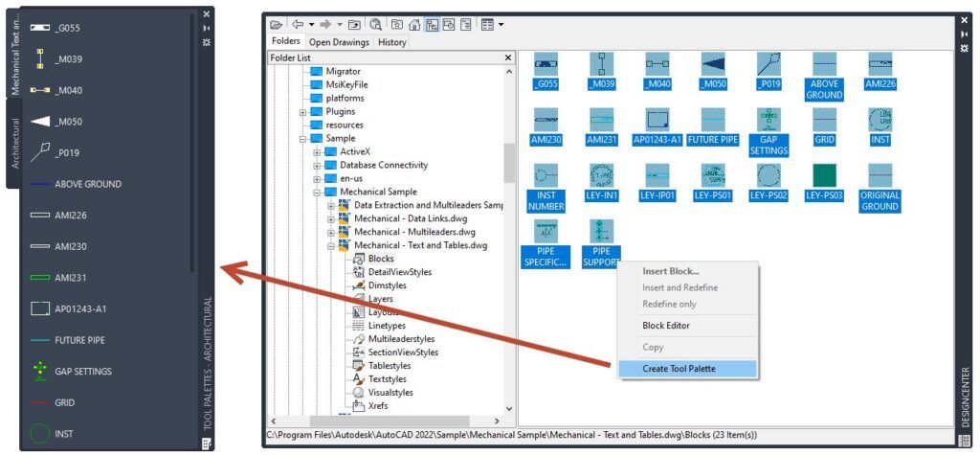Click the Load folder icon in DesignCenter toolbar

click(x=277, y=24)
